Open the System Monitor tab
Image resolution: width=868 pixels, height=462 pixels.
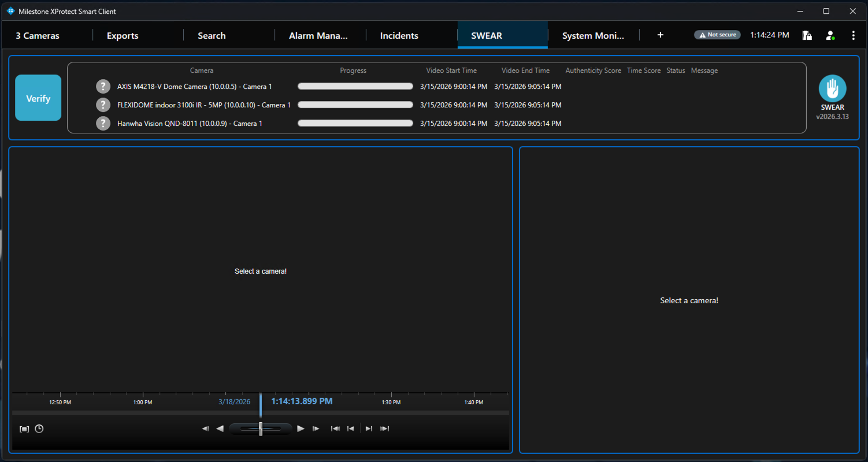pos(593,36)
